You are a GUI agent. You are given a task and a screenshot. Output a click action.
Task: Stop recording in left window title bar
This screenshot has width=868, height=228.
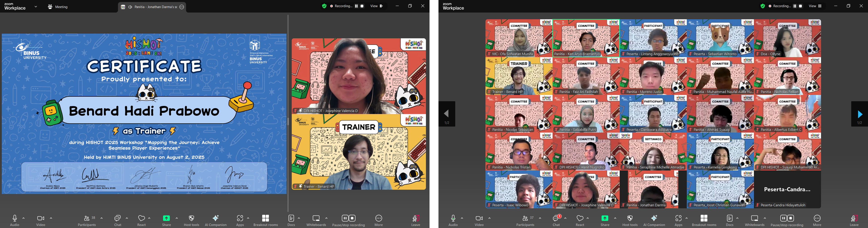[x=362, y=6]
